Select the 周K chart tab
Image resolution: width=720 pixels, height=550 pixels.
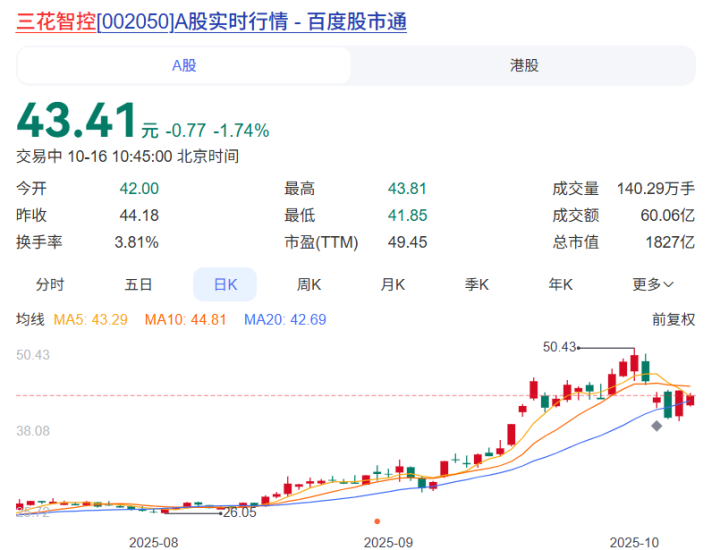pos(309,284)
